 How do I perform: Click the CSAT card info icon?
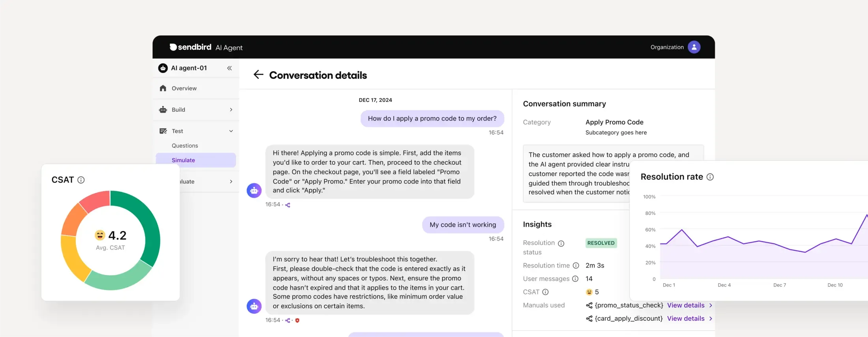(x=81, y=180)
